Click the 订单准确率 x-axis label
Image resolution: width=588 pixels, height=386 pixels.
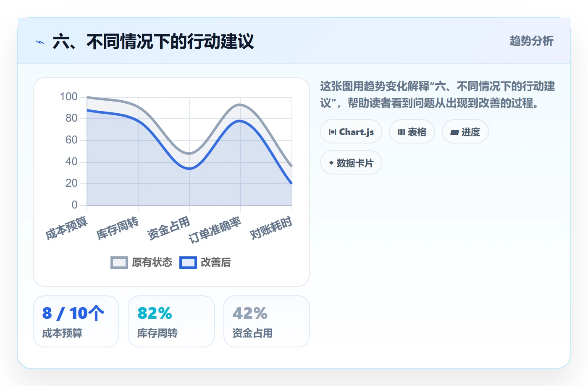click(x=215, y=230)
